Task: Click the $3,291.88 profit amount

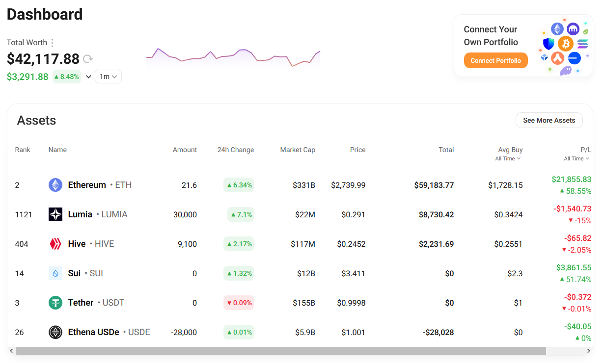Action: pos(27,77)
